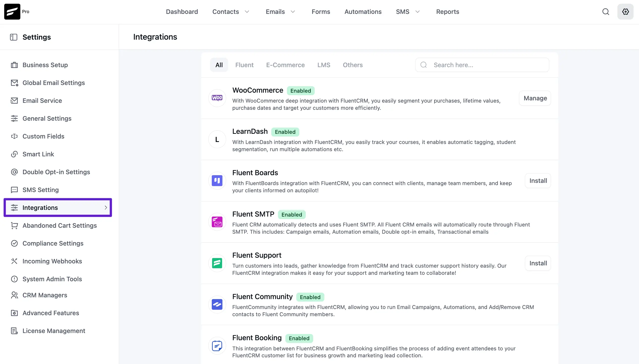Click the Fluent Booking logo icon
639x364 pixels.
pyautogui.click(x=217, y=346)
